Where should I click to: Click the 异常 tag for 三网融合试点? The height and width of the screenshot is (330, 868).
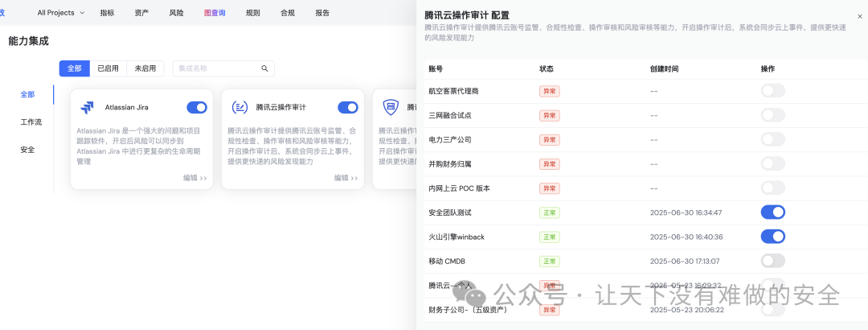tap(550, 115)
